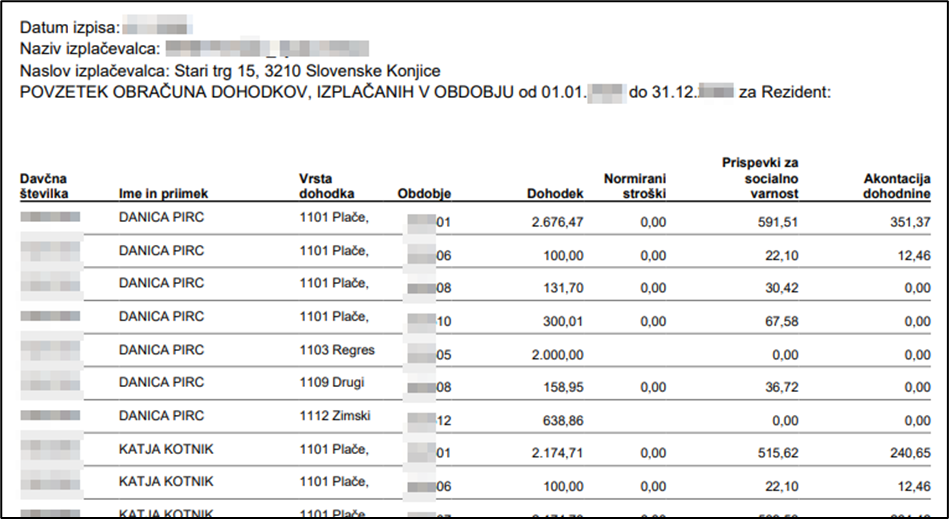Select the Ime in priimek column header
This screenshot has height=519, width=949.
click(163, 194)
